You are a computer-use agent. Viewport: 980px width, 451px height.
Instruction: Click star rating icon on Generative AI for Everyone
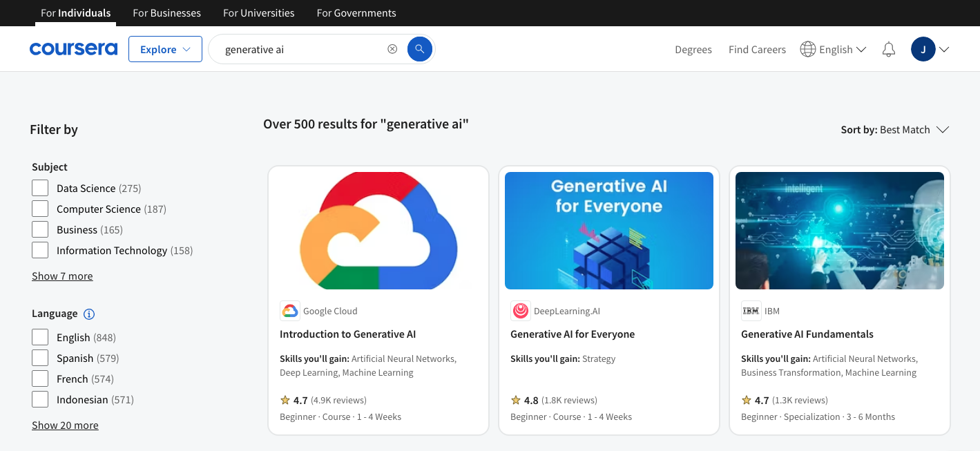516,400
